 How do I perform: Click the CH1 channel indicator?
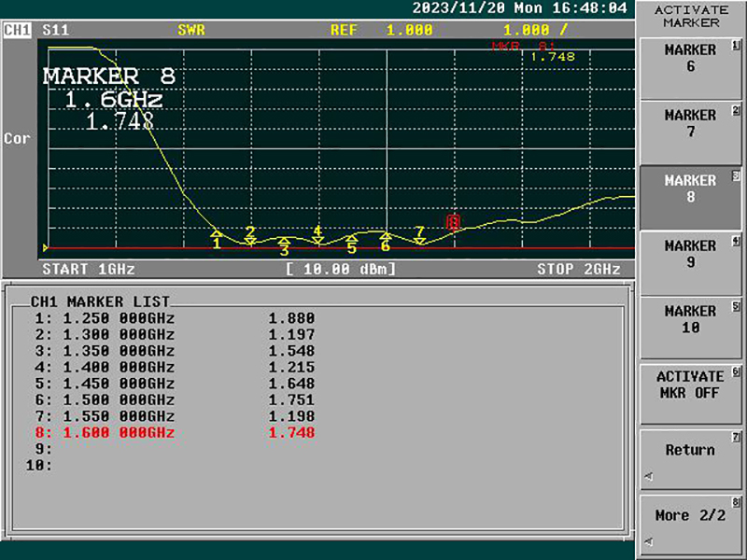(x=17, y=30)
